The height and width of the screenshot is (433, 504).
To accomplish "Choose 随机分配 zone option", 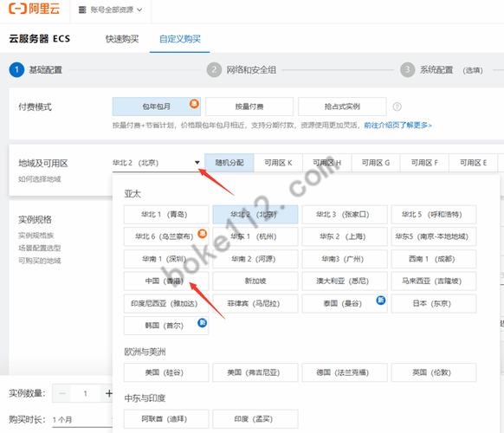I will (229, 163).
